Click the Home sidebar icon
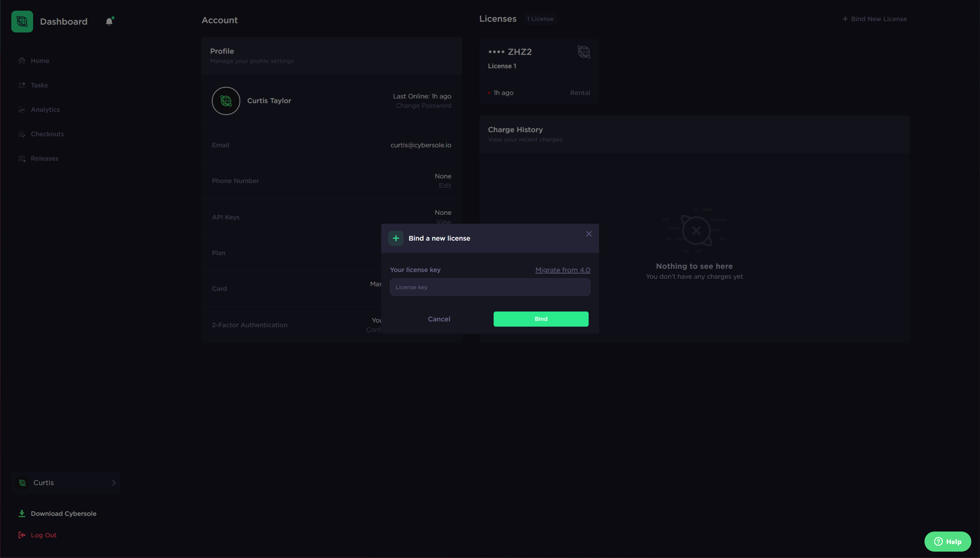 click(x=22, y=61)
